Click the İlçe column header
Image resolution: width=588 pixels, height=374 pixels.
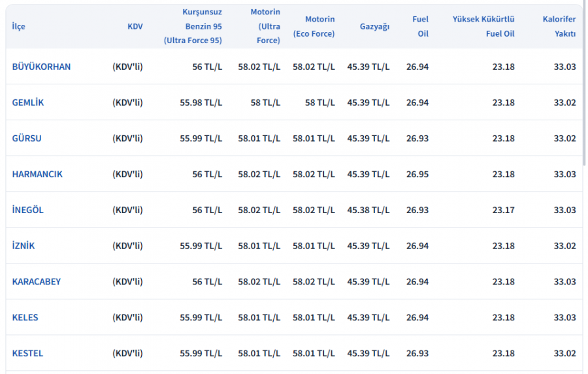(19, 27)
